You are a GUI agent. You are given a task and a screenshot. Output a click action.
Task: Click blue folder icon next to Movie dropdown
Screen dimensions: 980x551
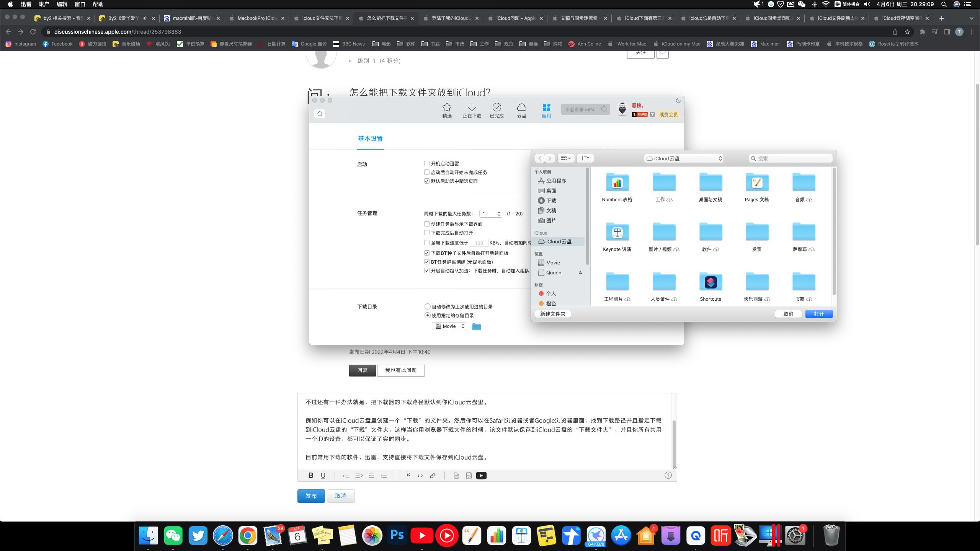coord(476,327)
